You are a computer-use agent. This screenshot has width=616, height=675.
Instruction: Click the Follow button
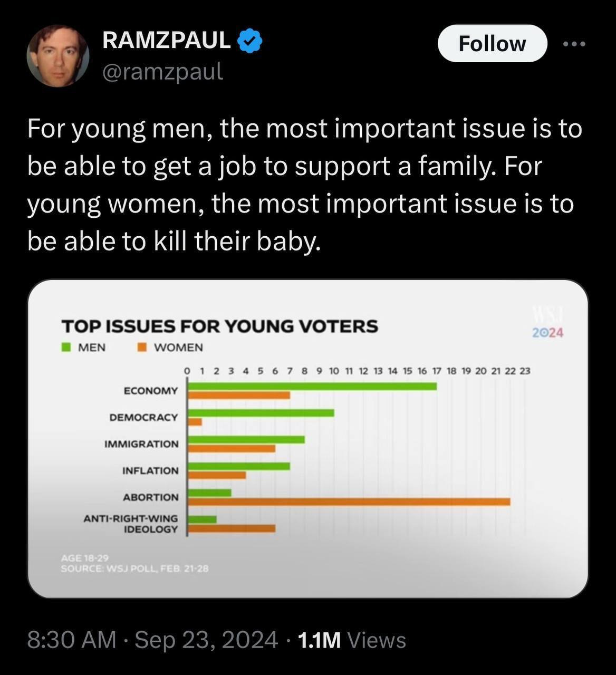tap(492, 44)
